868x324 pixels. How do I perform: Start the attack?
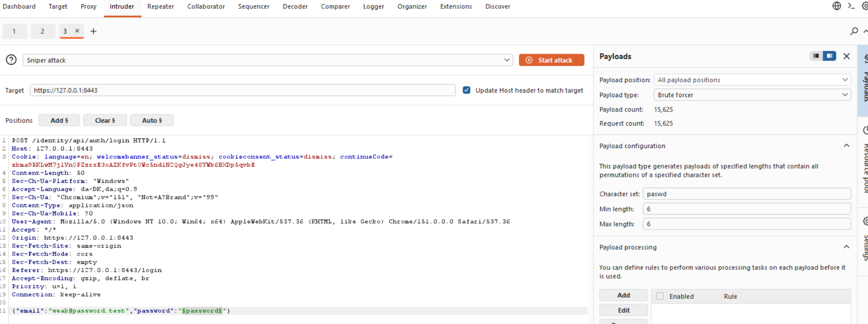[551, 60]
